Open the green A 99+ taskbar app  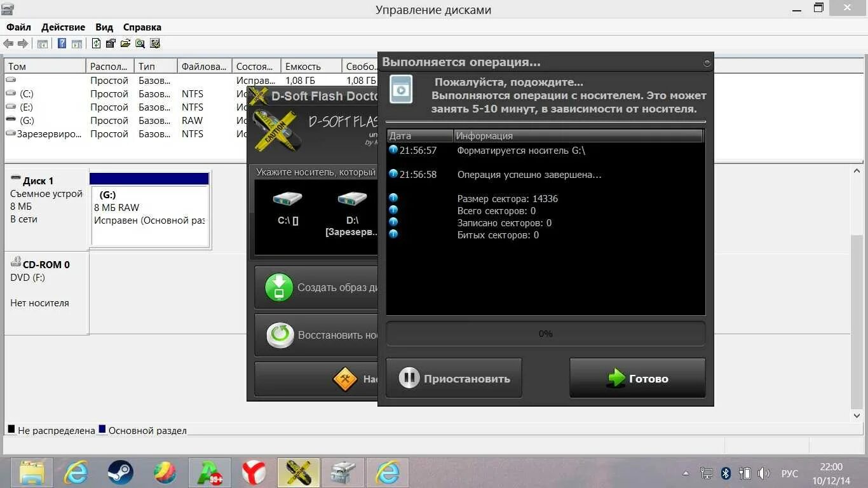[x=210, y=472]
